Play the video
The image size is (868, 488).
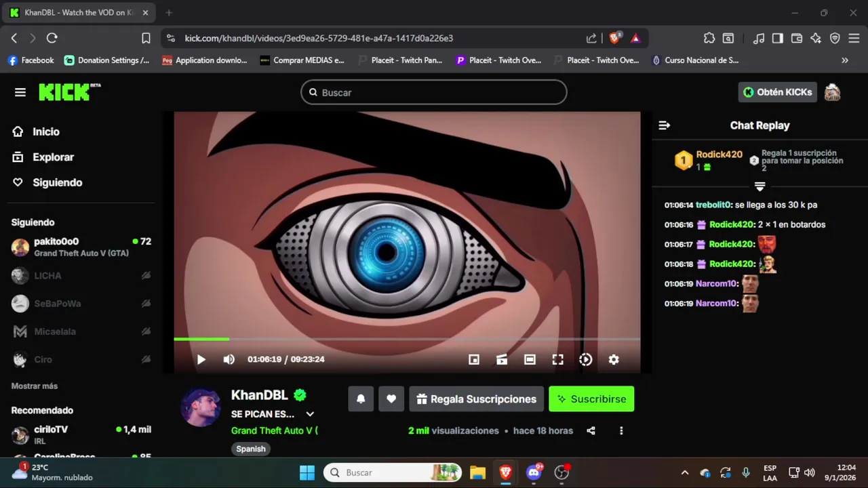(201, 360)
